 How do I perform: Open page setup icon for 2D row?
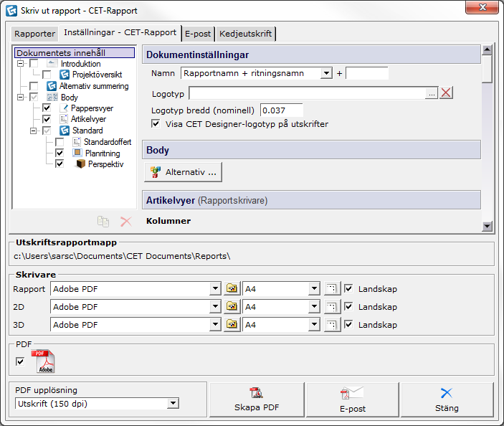pos(331,307)
